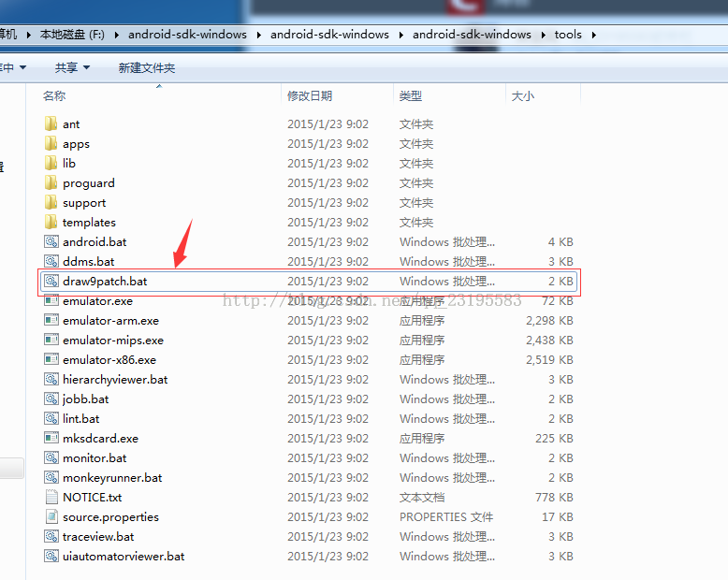Select the lib folder icon
The height and width of the screenshot is (580, 728).
coord(51,163)
